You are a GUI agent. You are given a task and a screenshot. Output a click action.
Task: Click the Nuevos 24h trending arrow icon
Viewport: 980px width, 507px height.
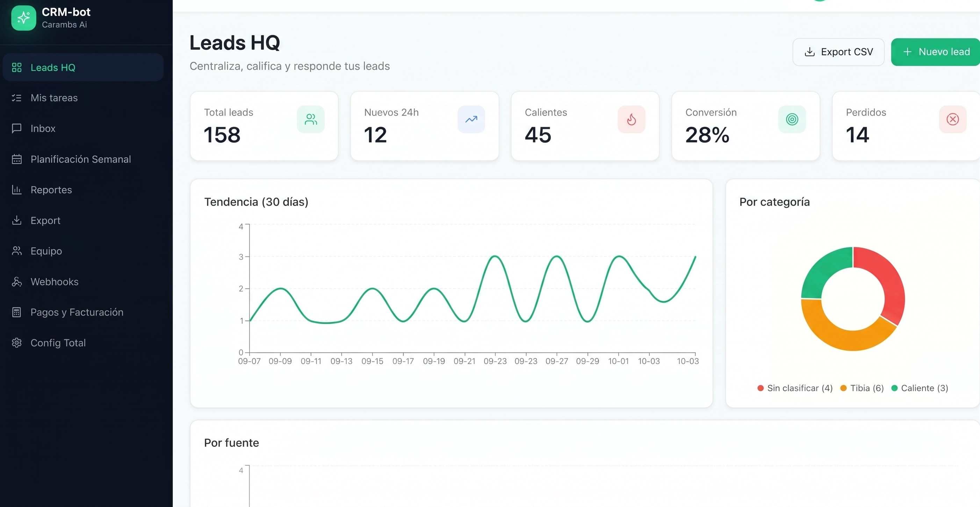(471, 119)
